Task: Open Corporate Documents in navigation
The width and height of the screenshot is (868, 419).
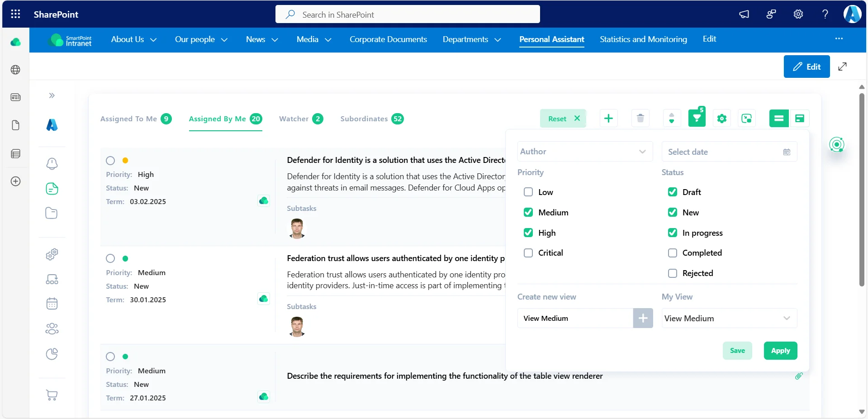Action: click(x=388, y=39)
